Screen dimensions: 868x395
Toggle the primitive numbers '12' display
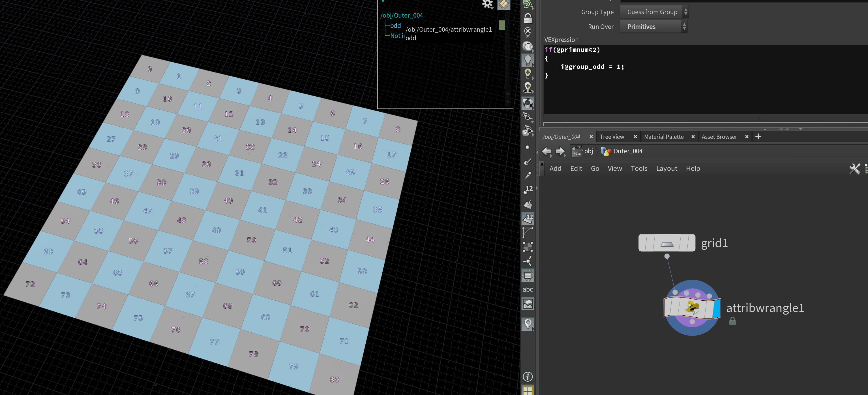pos(528,218)
